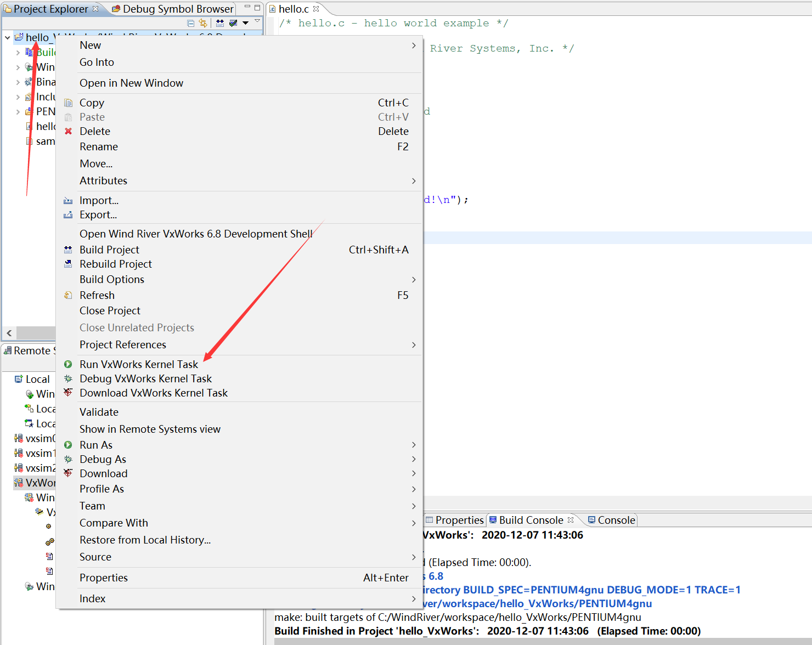Open the Build Options submenu
This screenshot has width=812, height=645.
click(x=239, y=279)
